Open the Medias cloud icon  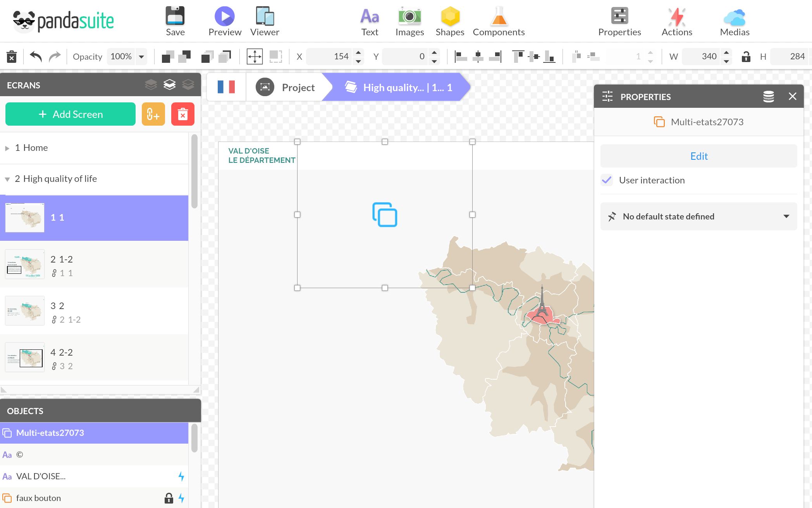tap(735, 17)
